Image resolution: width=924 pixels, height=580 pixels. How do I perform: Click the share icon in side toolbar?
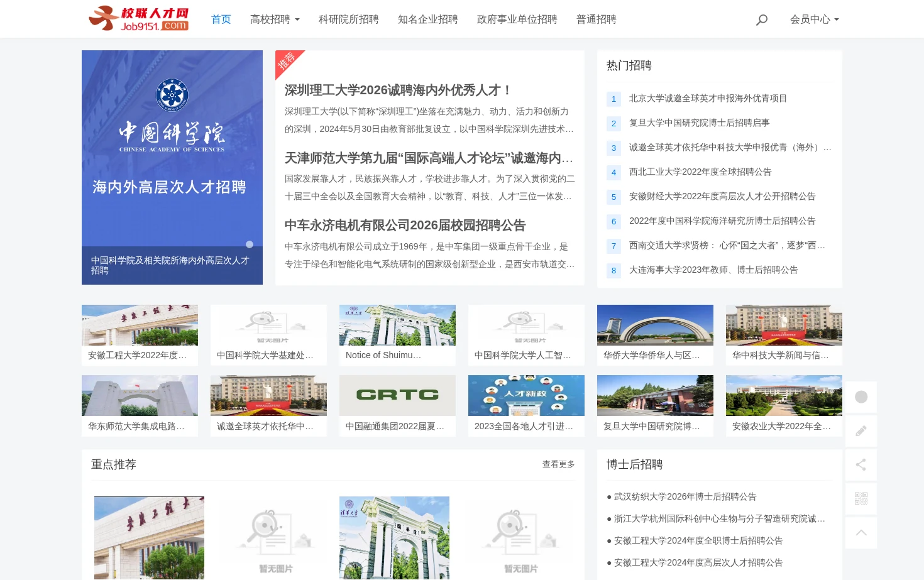point(861,465)
